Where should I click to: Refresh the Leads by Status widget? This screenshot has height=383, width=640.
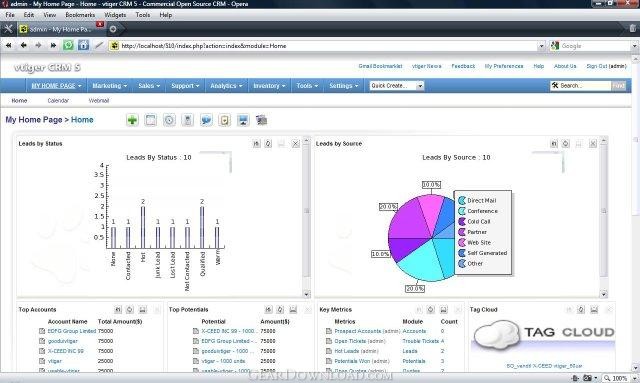click(x=268, y=144)
